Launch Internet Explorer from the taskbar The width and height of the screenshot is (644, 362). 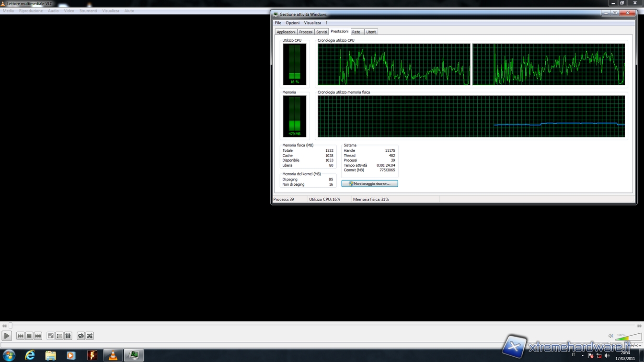pos(30,355)
